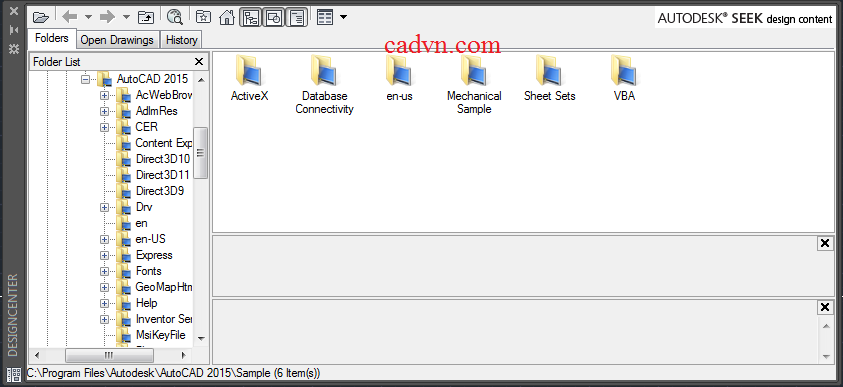Screen dimensions: 843x387
Task: Open Autodesk Seek design content
Action: [x=745, y=18]
